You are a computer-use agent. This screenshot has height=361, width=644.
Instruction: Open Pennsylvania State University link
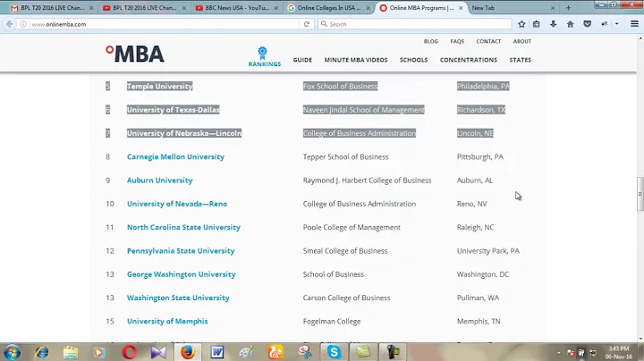(x=181, y=251)
